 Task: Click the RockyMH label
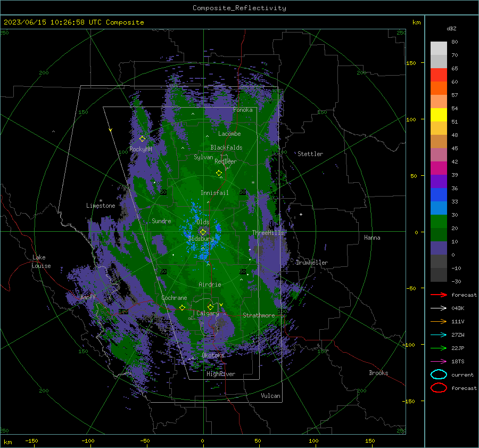tap(141, 149)
